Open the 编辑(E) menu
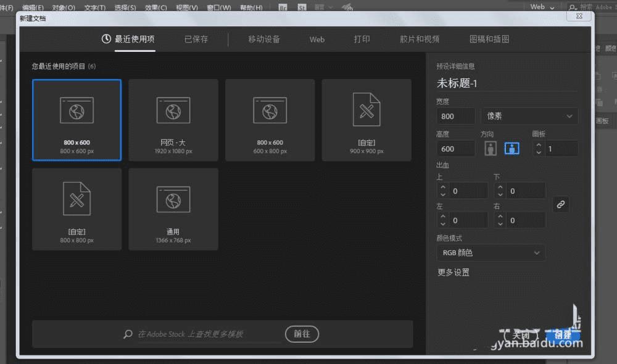The width and height of the screenshot is (617, 364). [33, 7]
